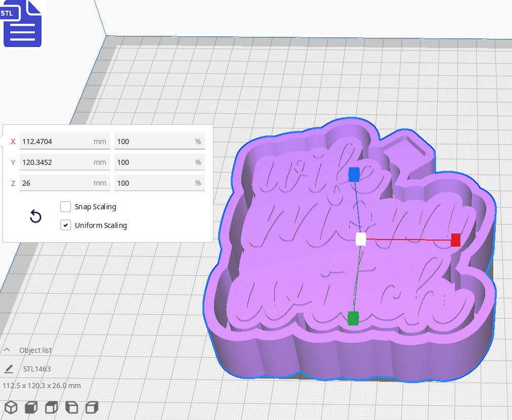The image size is (512, 420).
Task: Collapse the Object list panel
Action: [x=7, y=349]
